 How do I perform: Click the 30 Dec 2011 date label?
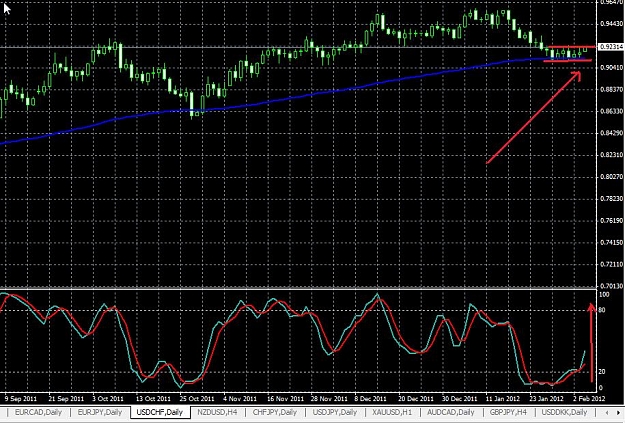(460, 398)
